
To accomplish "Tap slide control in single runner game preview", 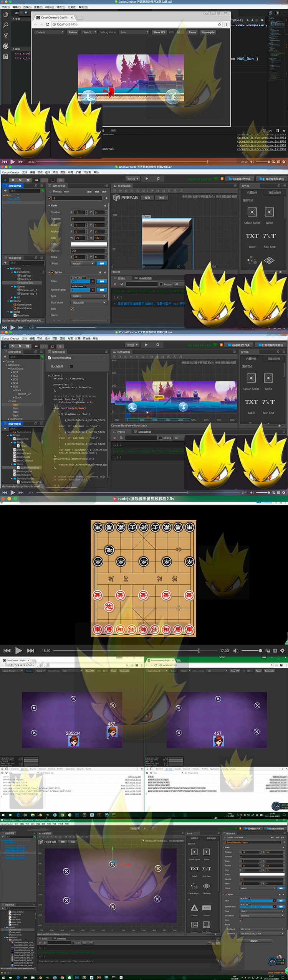I will [88, 97].
